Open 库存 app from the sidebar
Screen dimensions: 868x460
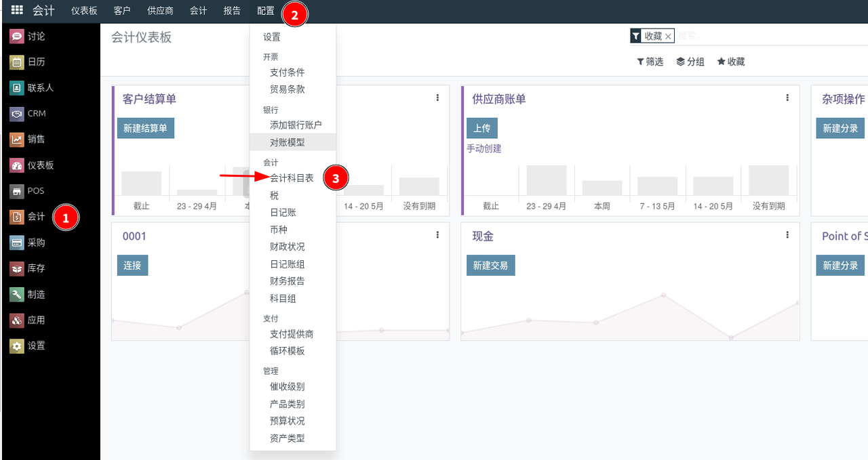tap(28, 268)
